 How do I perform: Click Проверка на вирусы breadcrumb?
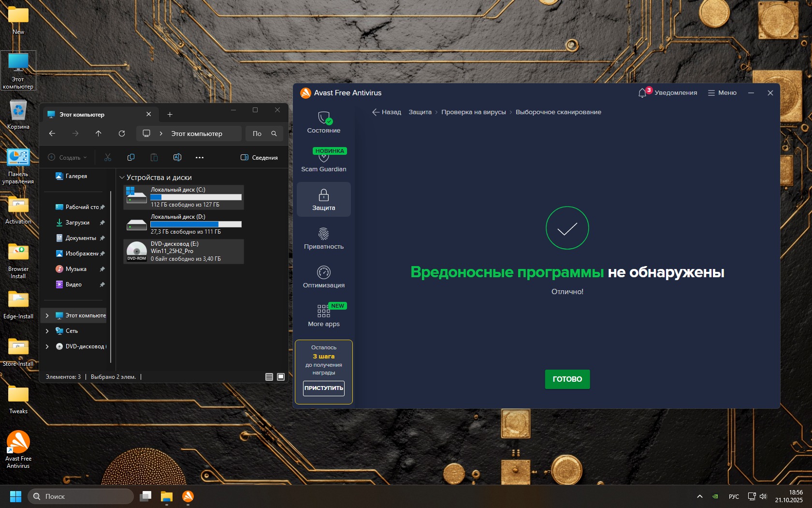pos(474,112)
